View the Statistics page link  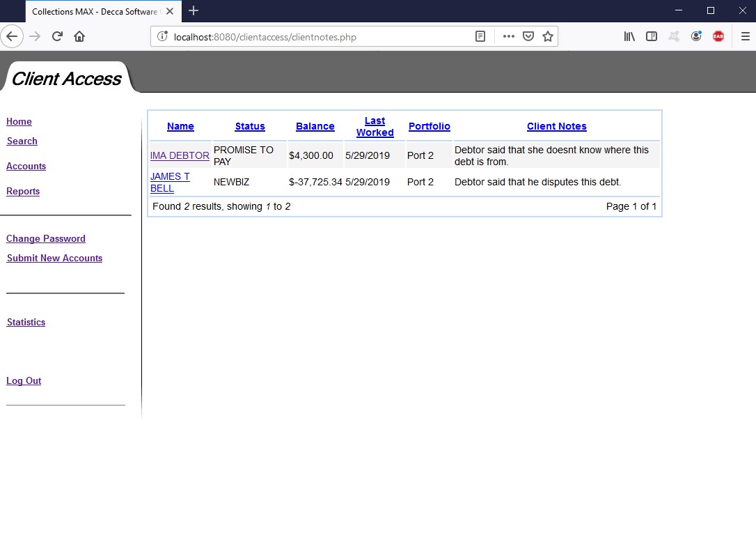[x=26, y=323]
